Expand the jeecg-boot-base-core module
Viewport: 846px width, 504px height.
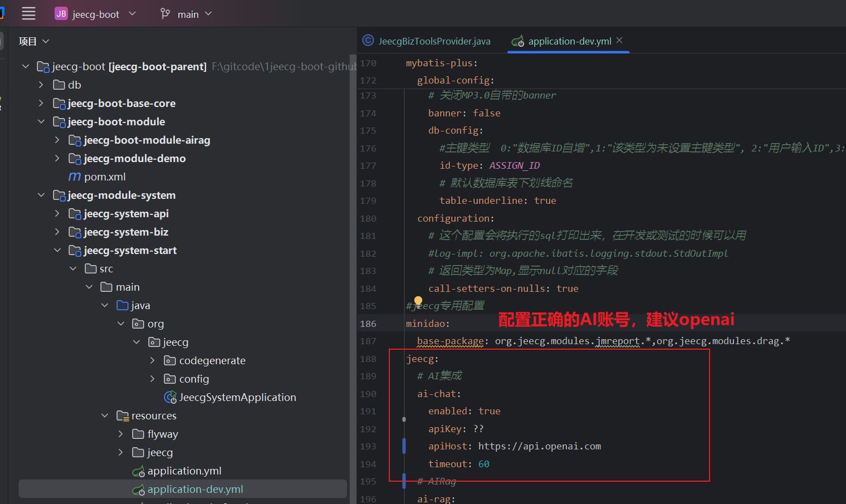point(41,103)
